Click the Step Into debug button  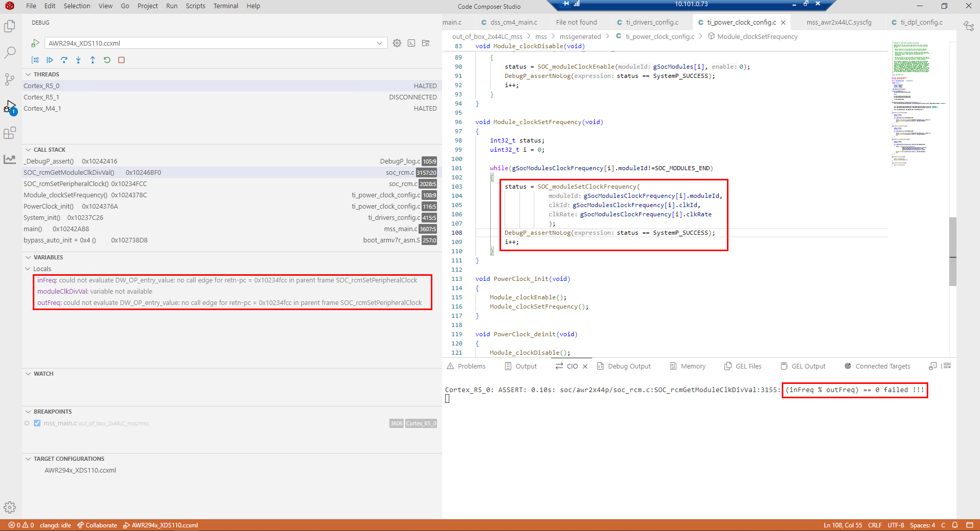(x=78, y=60)
